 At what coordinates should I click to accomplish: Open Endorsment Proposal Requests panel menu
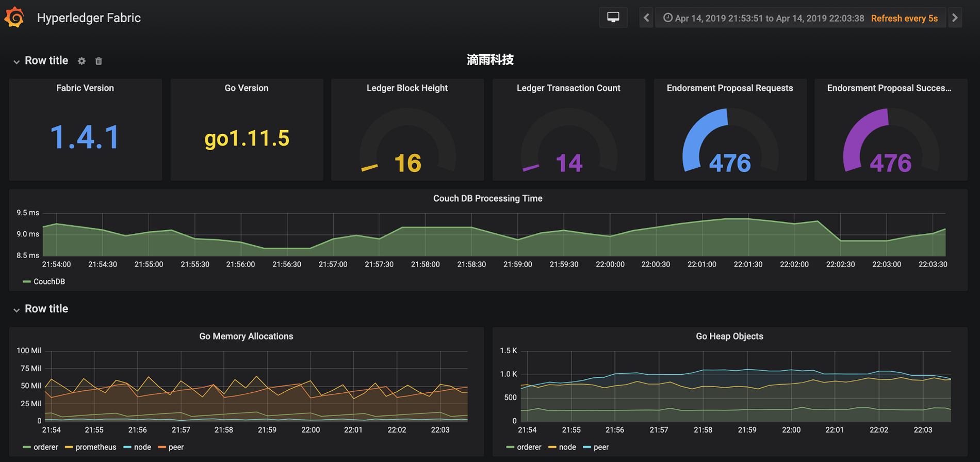click(x=730, y=88)
